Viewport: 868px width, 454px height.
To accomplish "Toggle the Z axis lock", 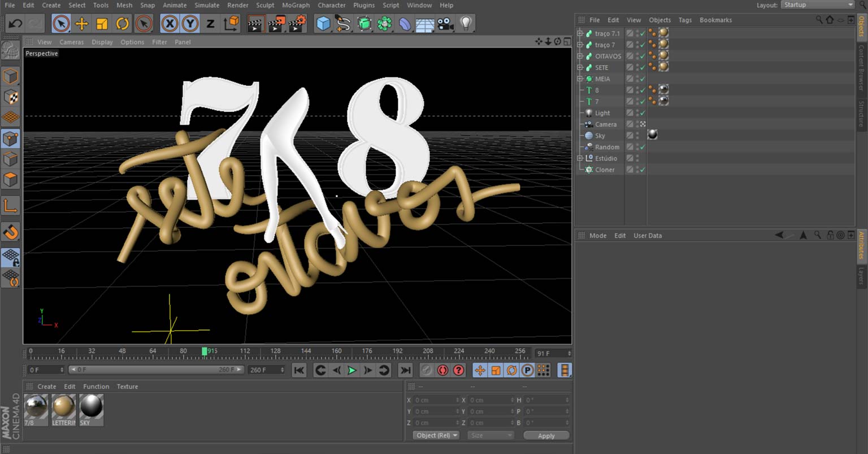I will pyautogui.click(x=210, y=24).
